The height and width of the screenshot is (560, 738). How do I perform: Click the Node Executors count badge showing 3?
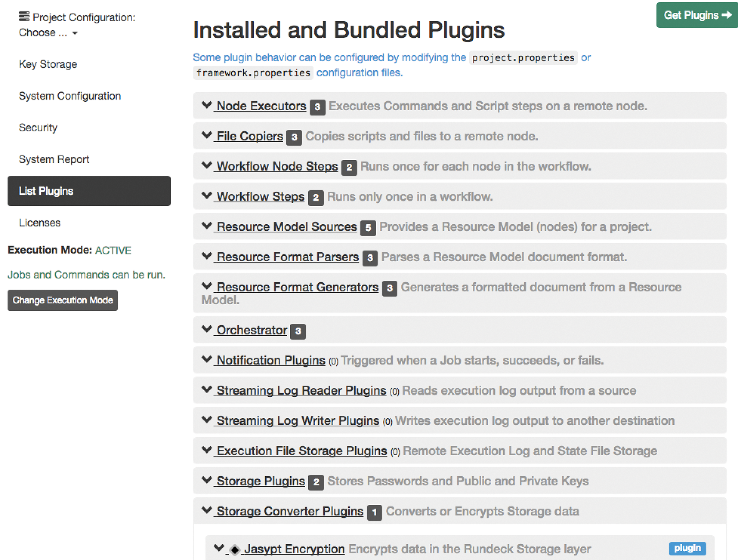317,108
